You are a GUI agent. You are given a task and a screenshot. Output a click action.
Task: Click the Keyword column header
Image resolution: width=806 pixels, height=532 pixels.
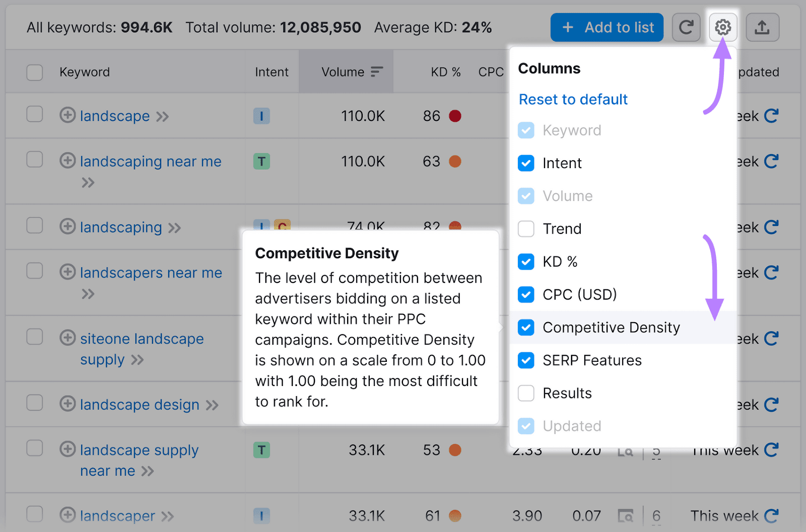click(x=85, y=71)
